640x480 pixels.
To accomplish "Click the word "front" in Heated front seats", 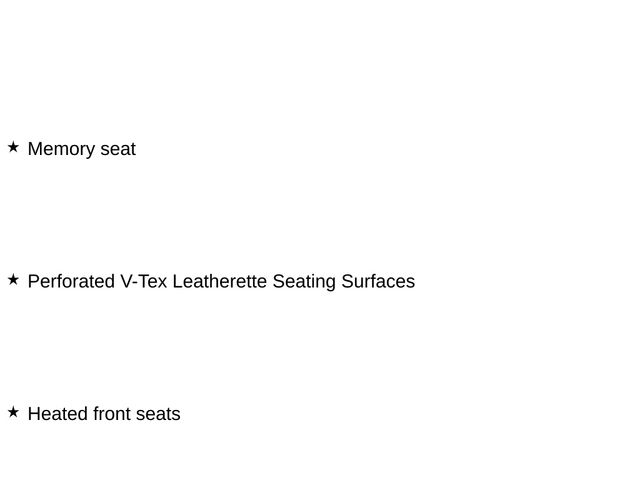I will (x=112, y=414).
